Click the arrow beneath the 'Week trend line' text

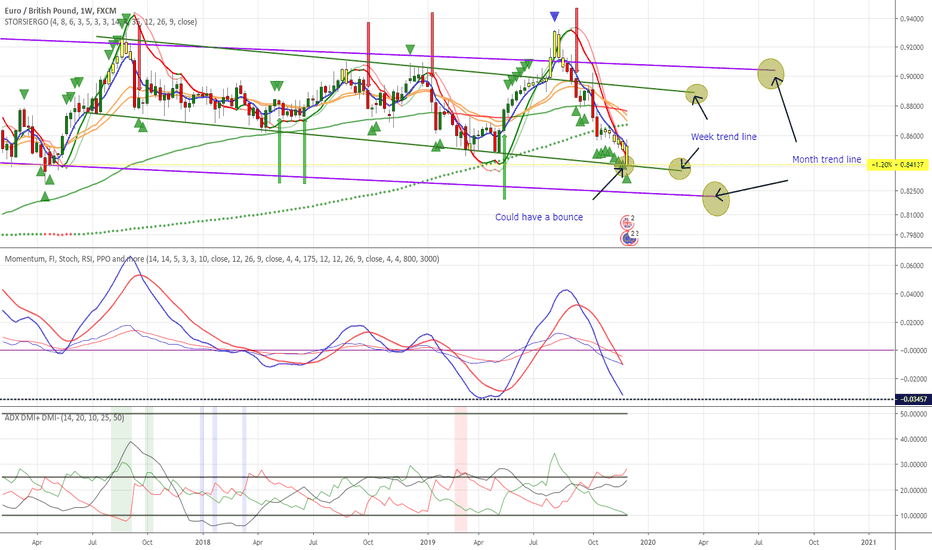coord(695,156)
